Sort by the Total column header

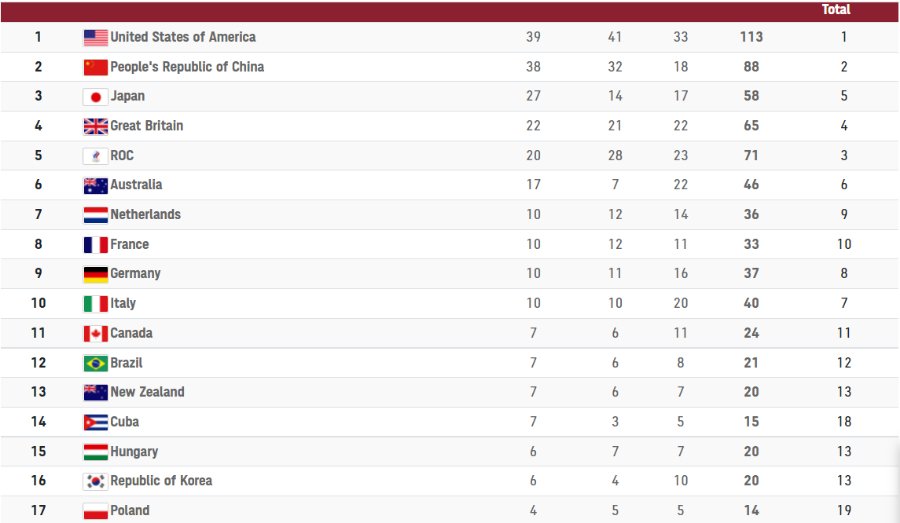(836, 9)
